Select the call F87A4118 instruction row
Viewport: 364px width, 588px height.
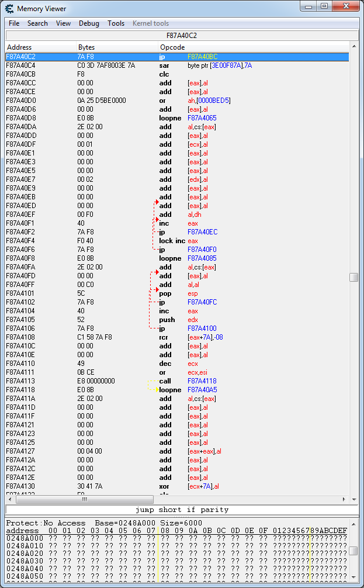point(175,381)
